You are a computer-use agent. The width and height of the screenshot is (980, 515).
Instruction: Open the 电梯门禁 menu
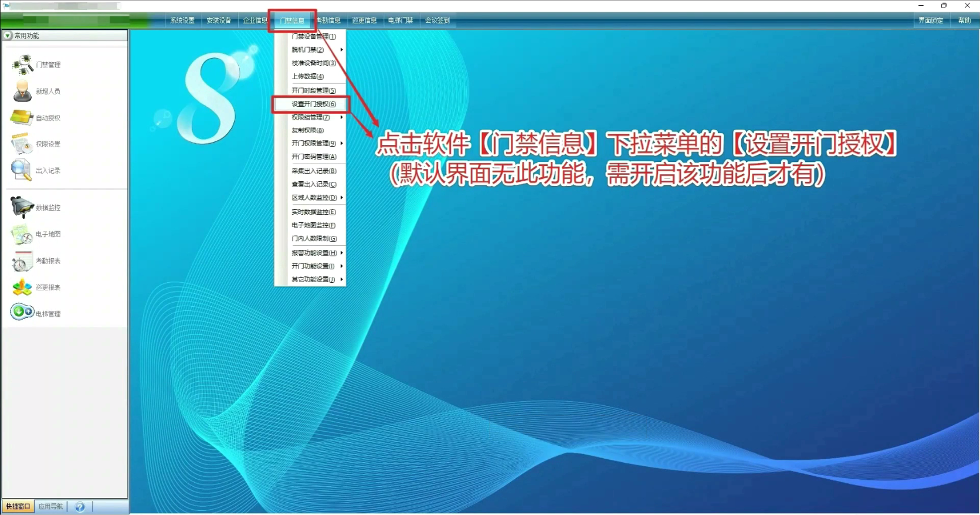401,21
